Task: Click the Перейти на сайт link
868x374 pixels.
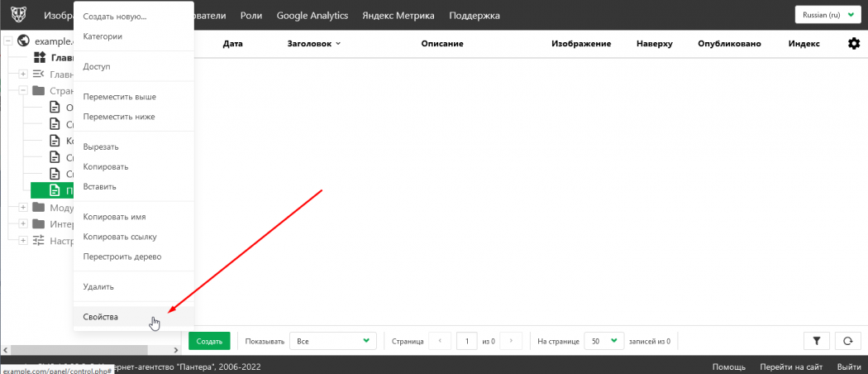Action: point(791,367)
